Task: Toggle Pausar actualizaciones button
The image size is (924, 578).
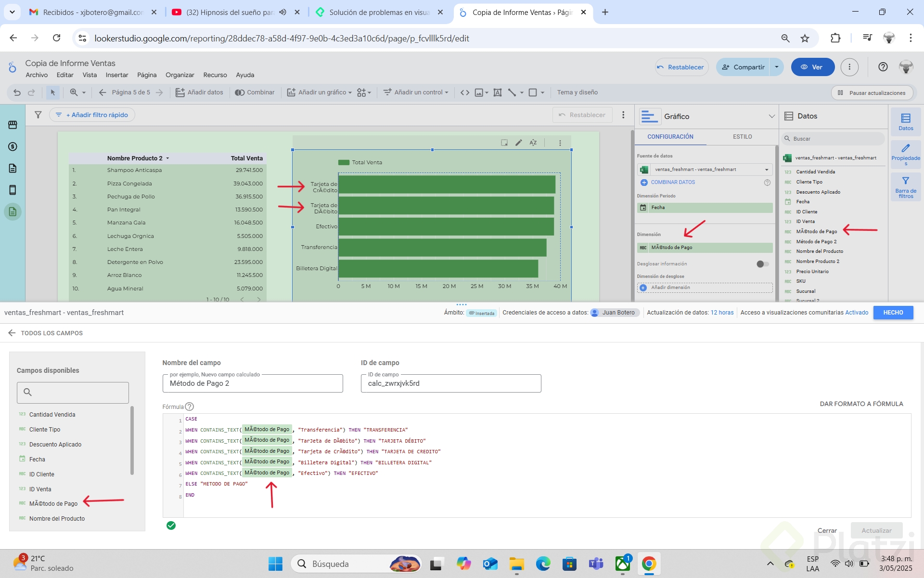Action: tap(872, 93)
